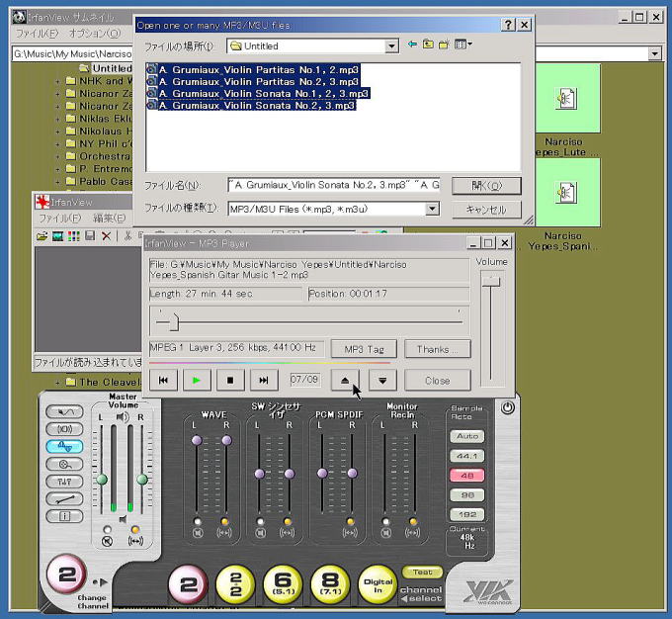Click the up-arrow button in MP3 Player
The image size is (672, 619).
[x=345, y=380]
